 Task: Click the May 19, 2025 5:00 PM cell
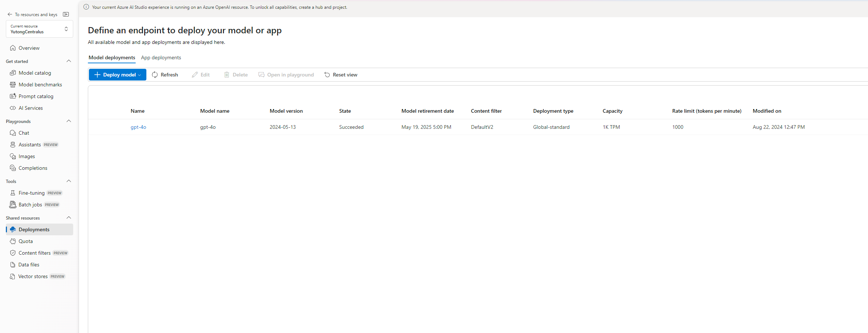(x=426, y=127)
